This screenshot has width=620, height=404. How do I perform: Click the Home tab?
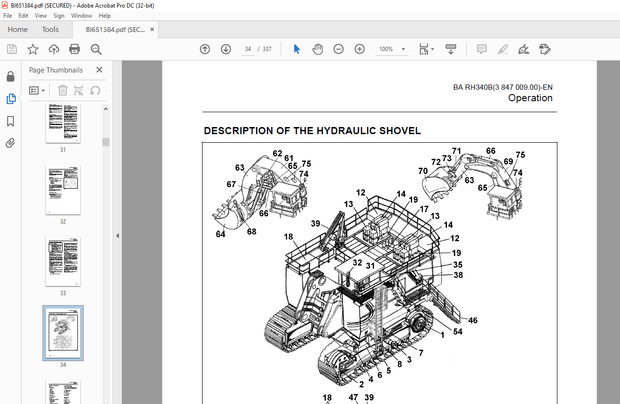[17, 30]
